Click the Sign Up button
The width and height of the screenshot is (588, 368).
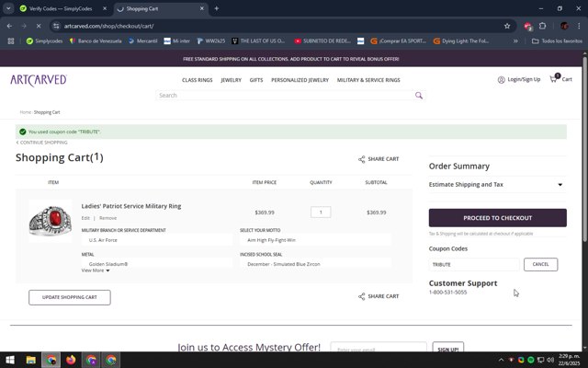point(447,347)
